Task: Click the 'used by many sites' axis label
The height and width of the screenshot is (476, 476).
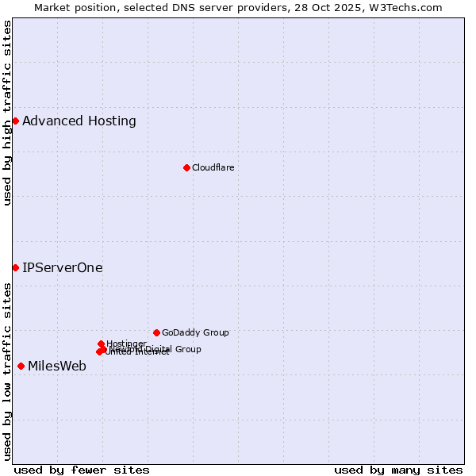Action: (x=398, y=470)
